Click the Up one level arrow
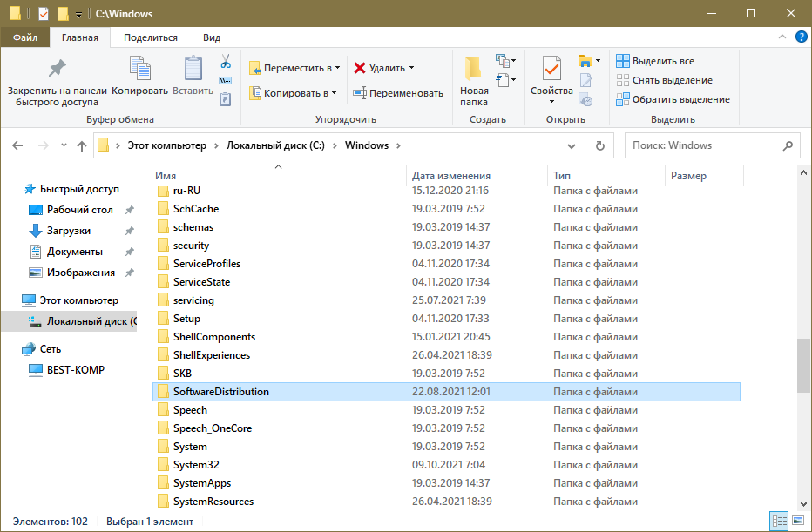This screenshot has width=812, height=532. (82, 146)
